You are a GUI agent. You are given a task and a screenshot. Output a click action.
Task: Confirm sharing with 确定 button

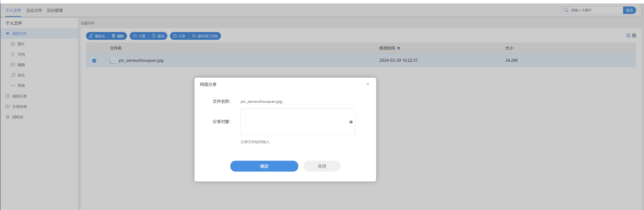(x=264, y=166)
